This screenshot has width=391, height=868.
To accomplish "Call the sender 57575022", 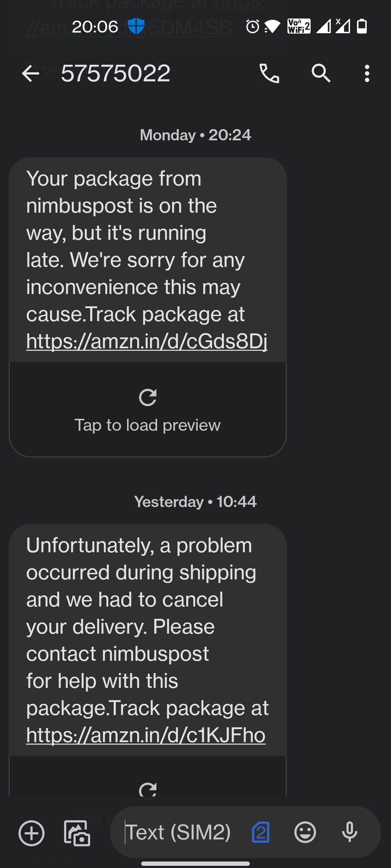I will [269, 74].
